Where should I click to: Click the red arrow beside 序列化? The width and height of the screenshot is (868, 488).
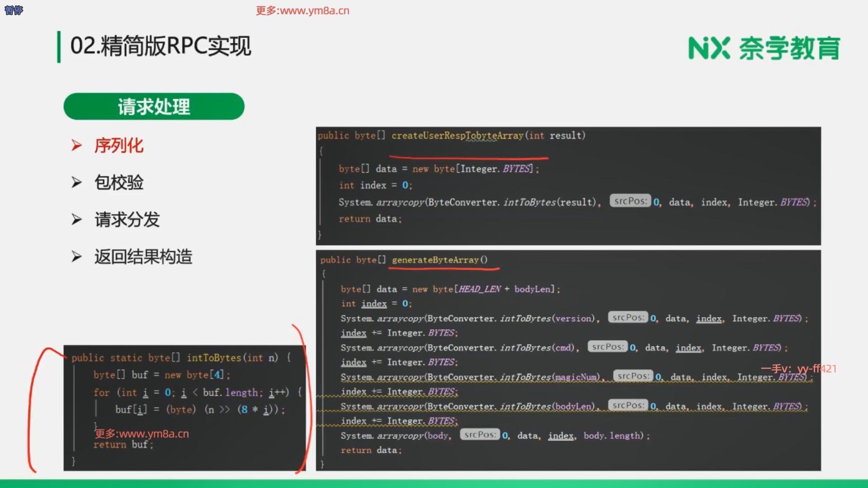pyautogui.click(x=77, y=145)
